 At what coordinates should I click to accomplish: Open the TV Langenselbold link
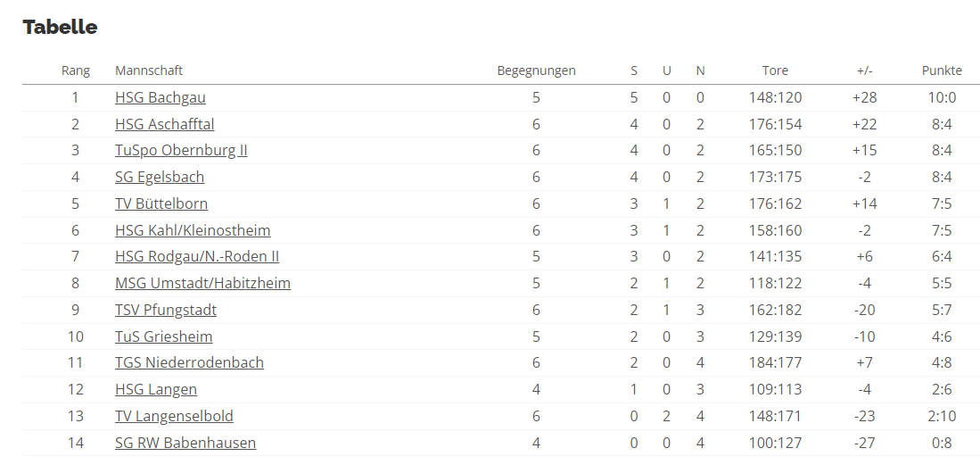coord(174,416)
